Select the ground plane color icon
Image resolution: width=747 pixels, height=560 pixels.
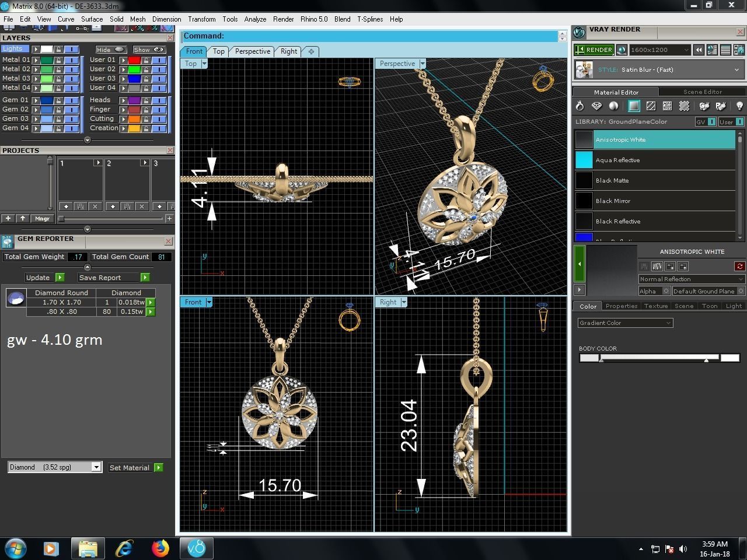pos(634,106)
